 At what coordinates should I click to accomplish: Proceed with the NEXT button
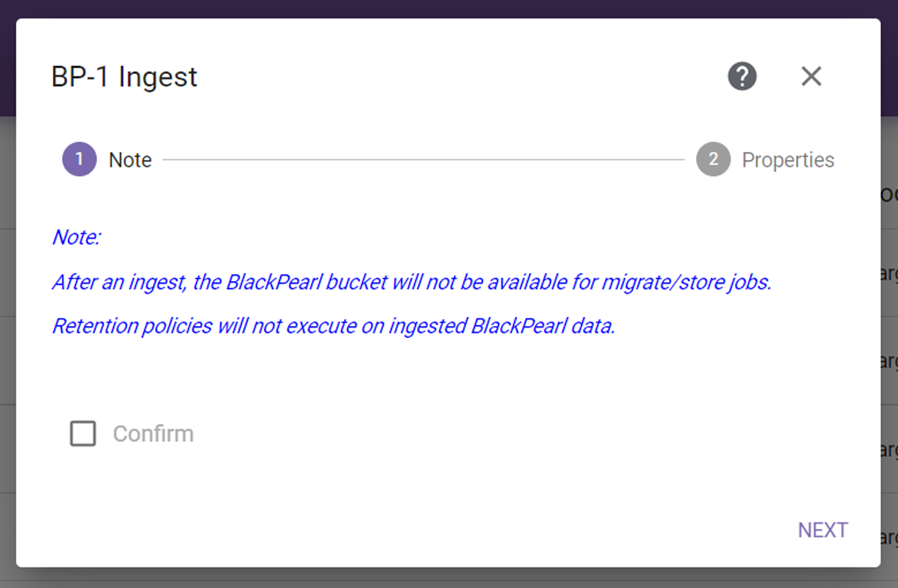click(x=823, y=530)
